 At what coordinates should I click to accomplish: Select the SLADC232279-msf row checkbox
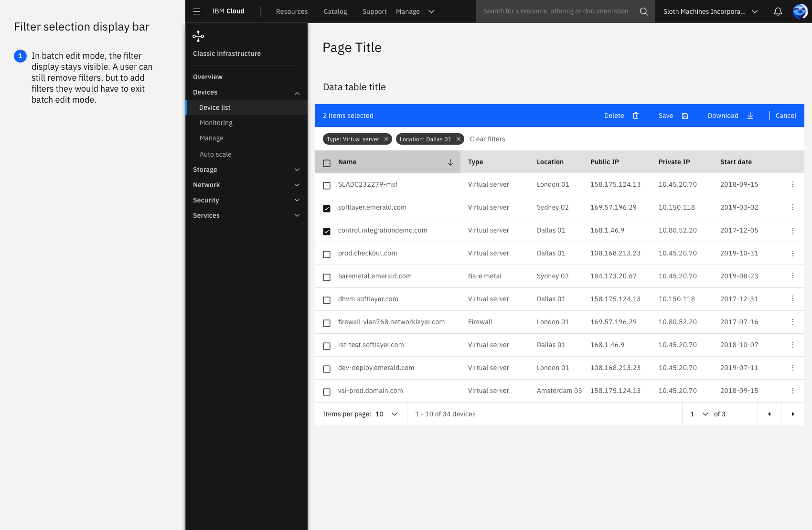[x=327, y=186]
